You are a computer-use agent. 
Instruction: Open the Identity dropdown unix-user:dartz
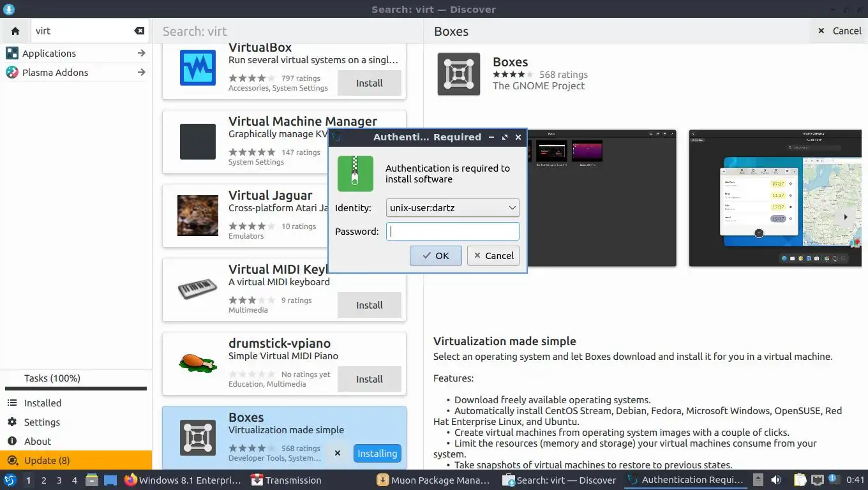pyautogui.click(x=453, y=207)
